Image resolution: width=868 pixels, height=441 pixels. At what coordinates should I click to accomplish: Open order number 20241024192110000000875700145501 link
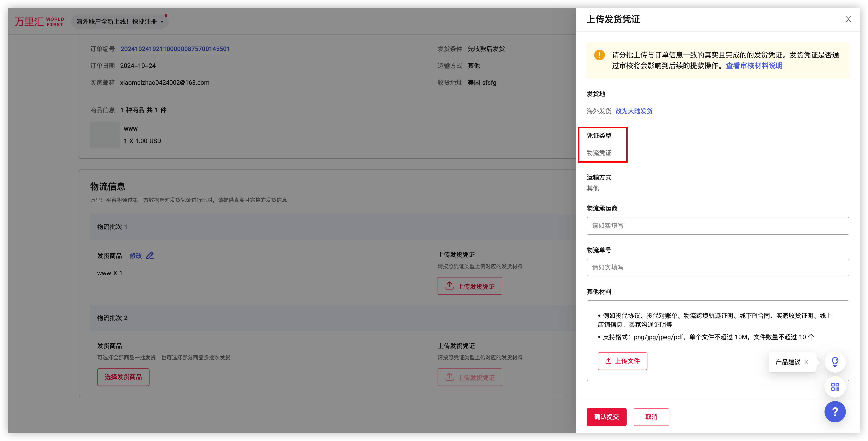click(175, 49)
